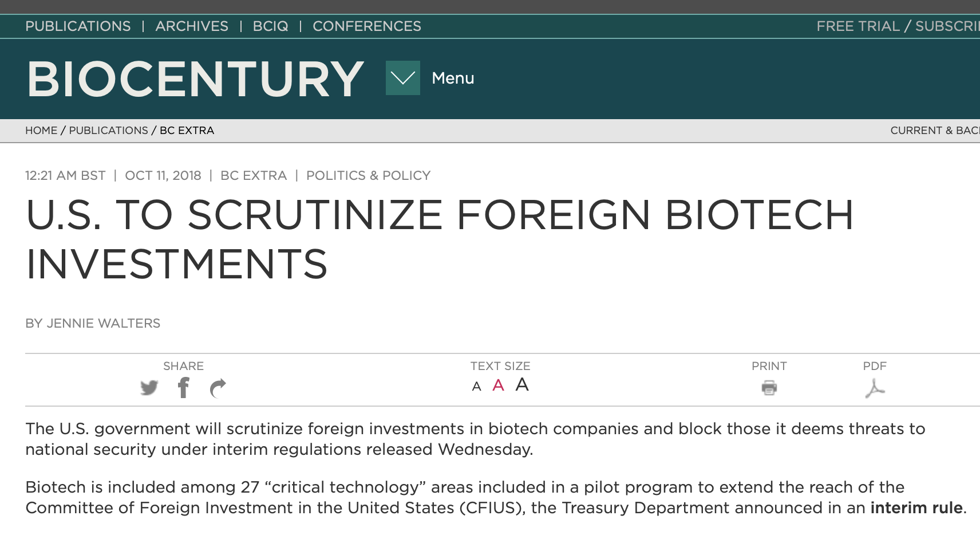
Task: Select the medium red text size A
Action: (x=498, y=385)
